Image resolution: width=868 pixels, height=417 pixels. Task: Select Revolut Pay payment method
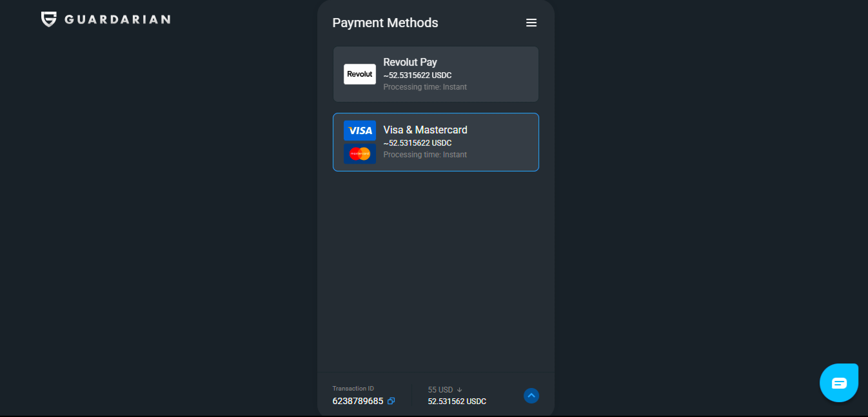[436, 74]
